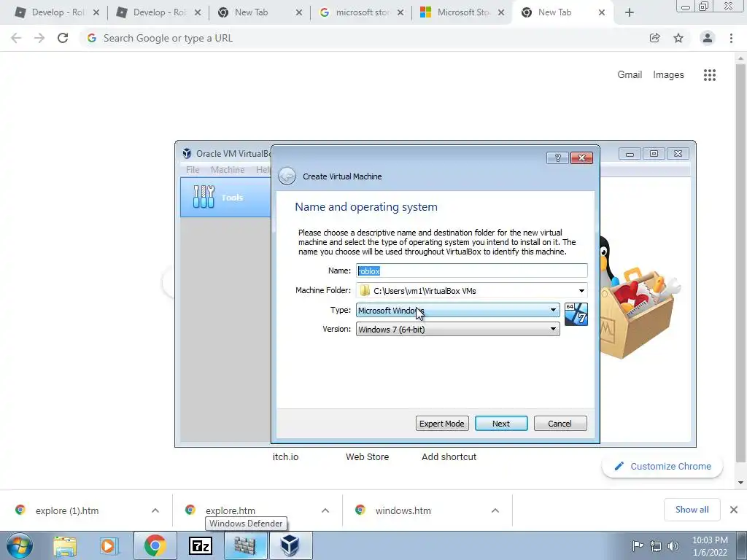Bookmark this tab using the star icon
The height and width of the screenshot is (560, 747).
[678, 38]
